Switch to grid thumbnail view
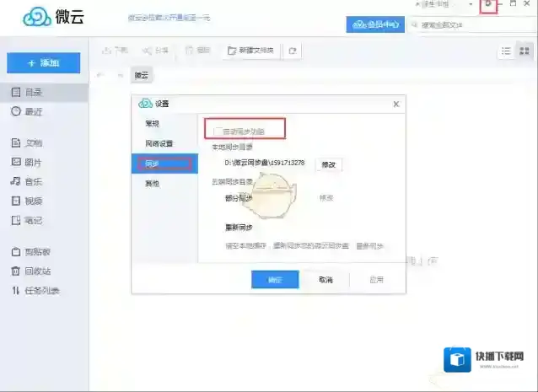538x392 pixels. pyautogui.click(x=525, y=51)
